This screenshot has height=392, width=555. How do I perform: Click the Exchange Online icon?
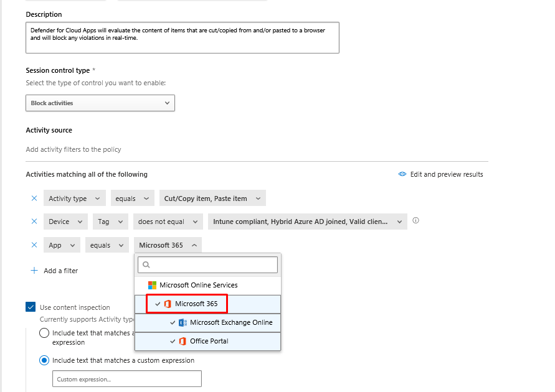pyautogui.click(x=183, y=323)
